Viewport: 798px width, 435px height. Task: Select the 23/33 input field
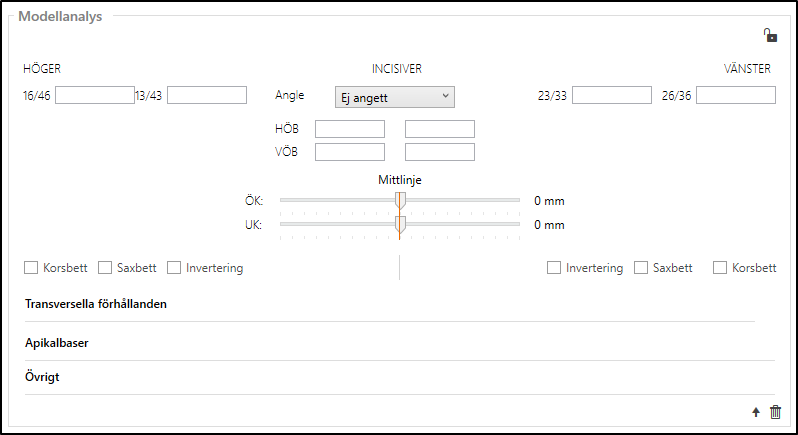[612, 95]
